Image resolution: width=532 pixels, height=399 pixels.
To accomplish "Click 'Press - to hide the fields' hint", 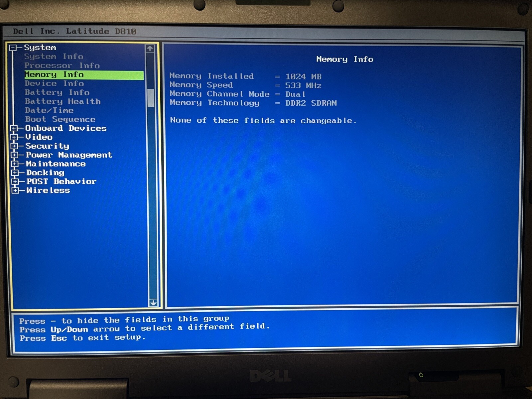I will [x=124, y=320].
